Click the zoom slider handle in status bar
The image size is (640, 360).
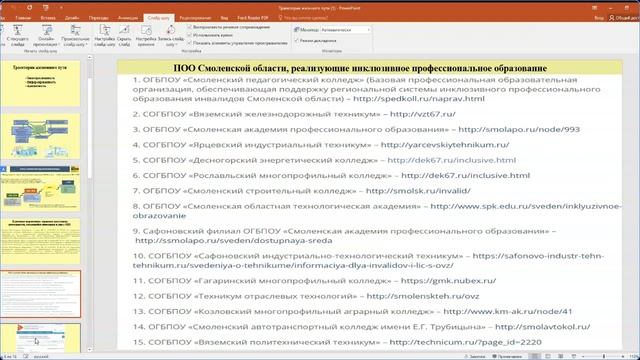pos(604,356)
